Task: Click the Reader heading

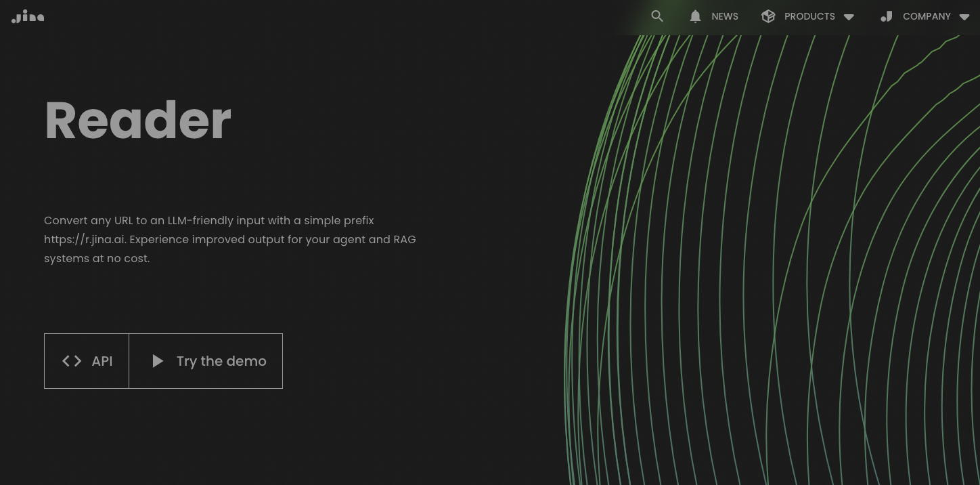Action: click(x=138, y=121)
